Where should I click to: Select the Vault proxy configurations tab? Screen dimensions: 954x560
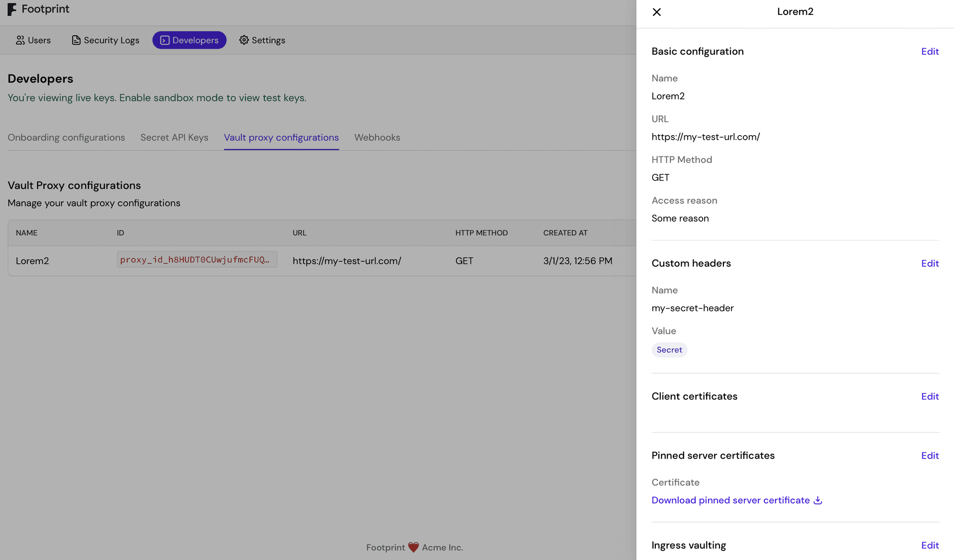click(281, 137)
